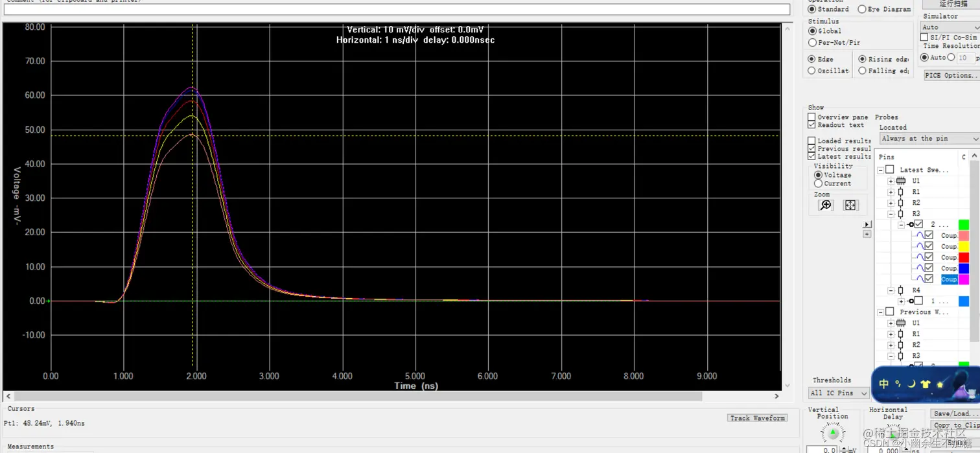Expand U1 under Latest Sweep
The width and height of the screenshot is (980, 453).
(891, 181)
